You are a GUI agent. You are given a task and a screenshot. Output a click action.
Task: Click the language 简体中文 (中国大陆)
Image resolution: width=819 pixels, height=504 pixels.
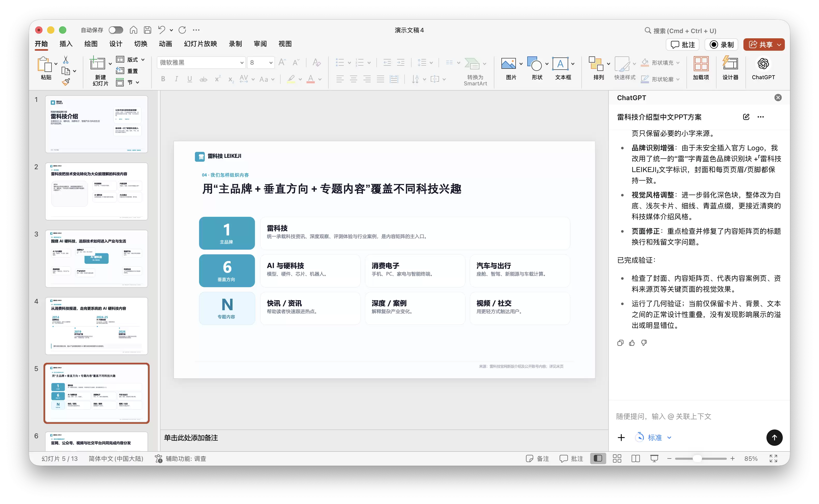tap(116, 458)
